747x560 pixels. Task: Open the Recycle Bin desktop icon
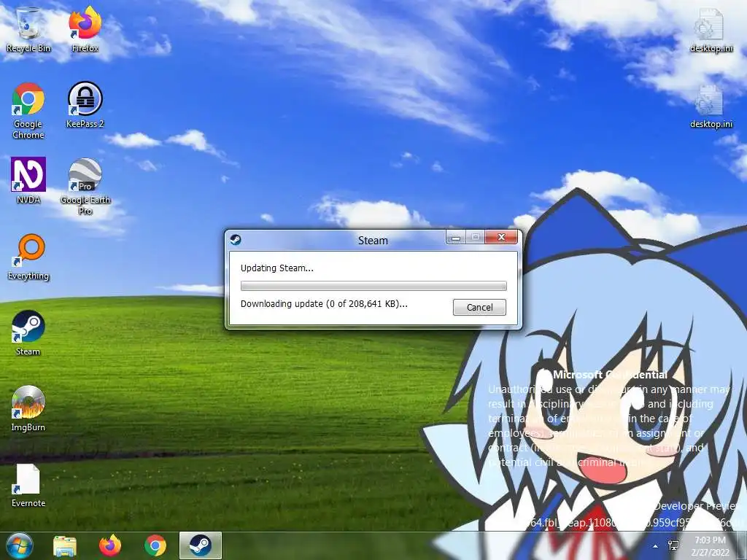point(28,29)
